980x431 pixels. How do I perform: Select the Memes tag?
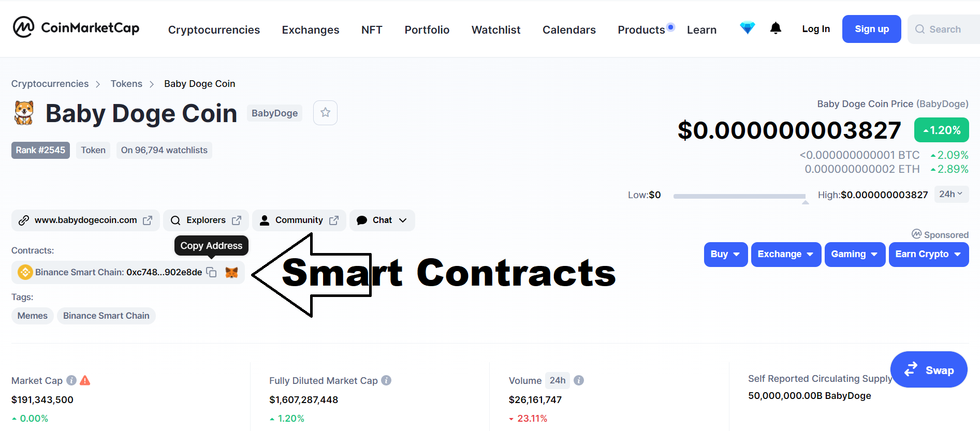(32, 315)
